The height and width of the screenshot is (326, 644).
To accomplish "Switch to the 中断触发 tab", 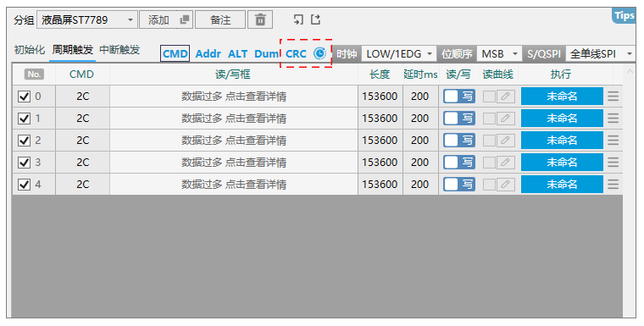I will click(119, 50).
